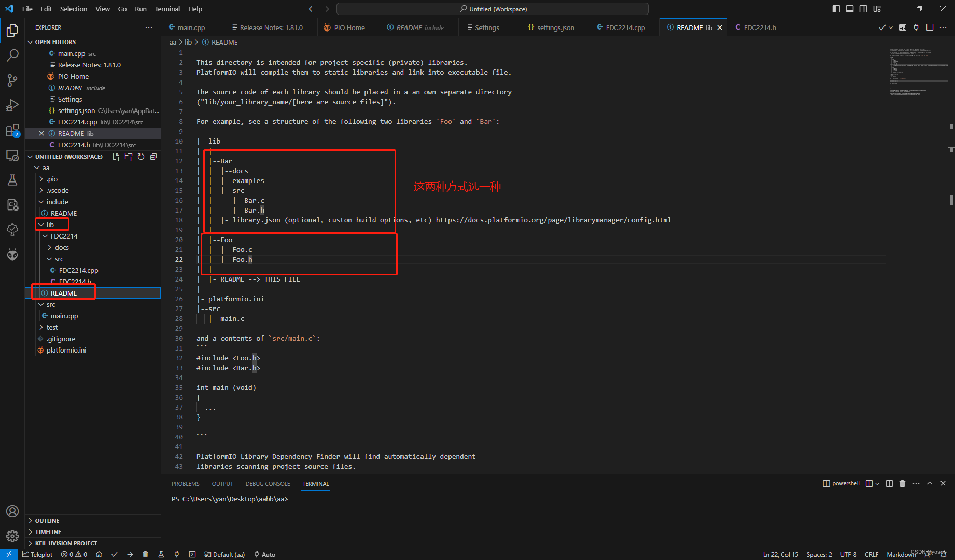The width and height of the screenshot is (955, 560).
Task: Switch to the PROBLEMS panel tab
Action: pyautogui.click(x=186, y=484)
